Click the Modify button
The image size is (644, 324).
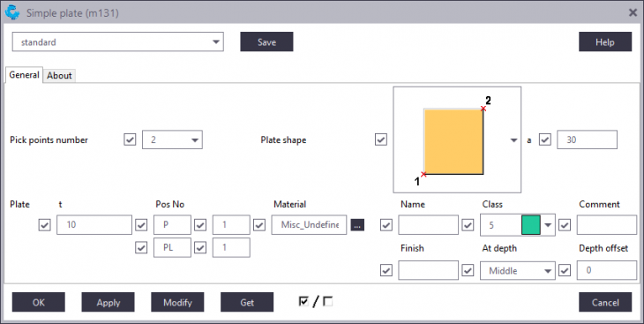point(177,302)
